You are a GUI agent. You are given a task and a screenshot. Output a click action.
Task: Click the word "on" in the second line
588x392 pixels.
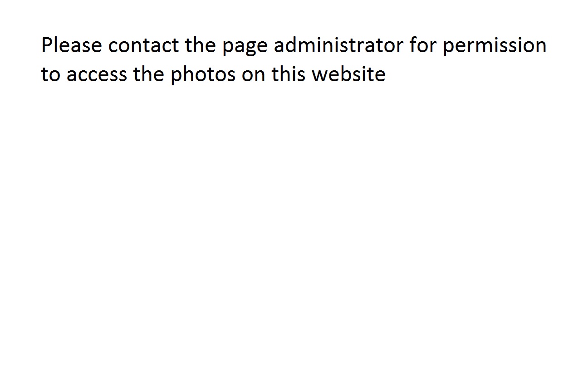point(253,75)
